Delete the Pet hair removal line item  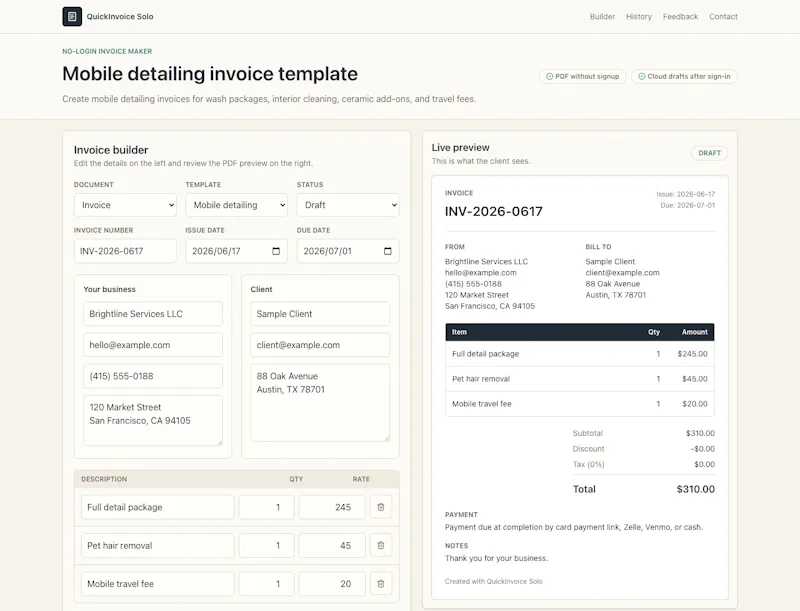(381, 545)
